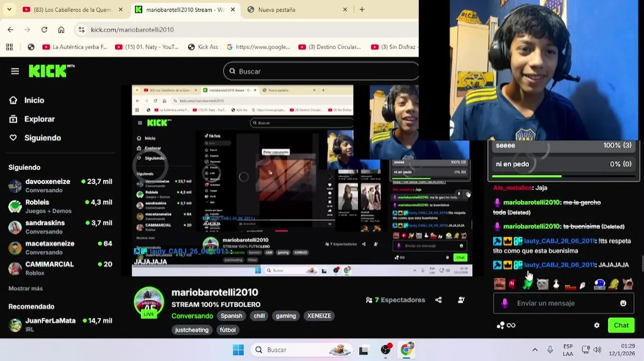Click the chat panel scrollbar

click(x=642, y=263)
